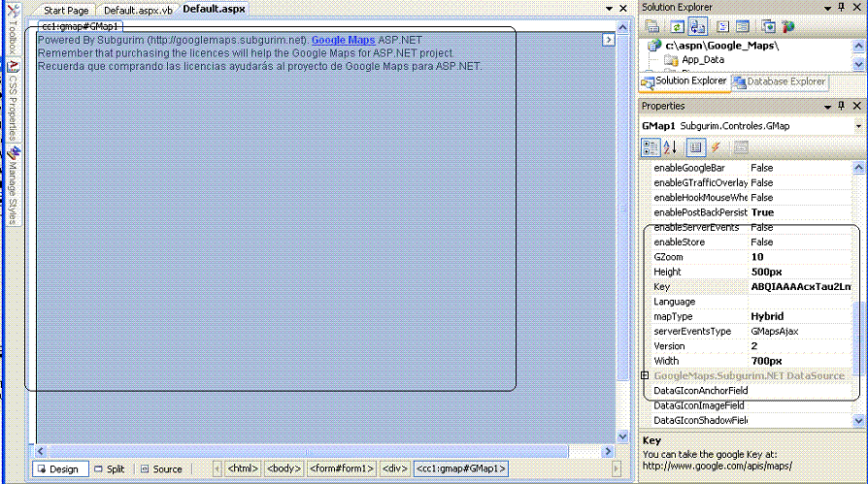Click the website project icon for c:\aspn\Google_Maps\
Image resolution: width=868 pixels, height=484 pixels.
coord(654,46)
